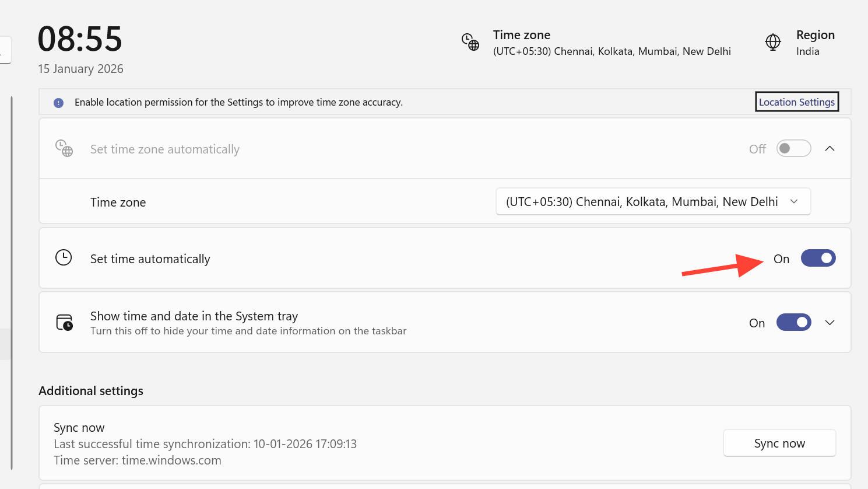Click the Time zone header summary text
The image size is (868, 489).
point(612,43)
